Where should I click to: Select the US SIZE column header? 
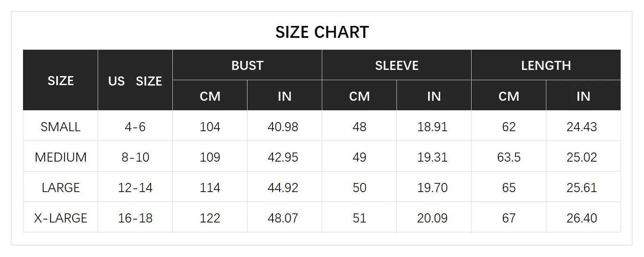tap(135, 81)
